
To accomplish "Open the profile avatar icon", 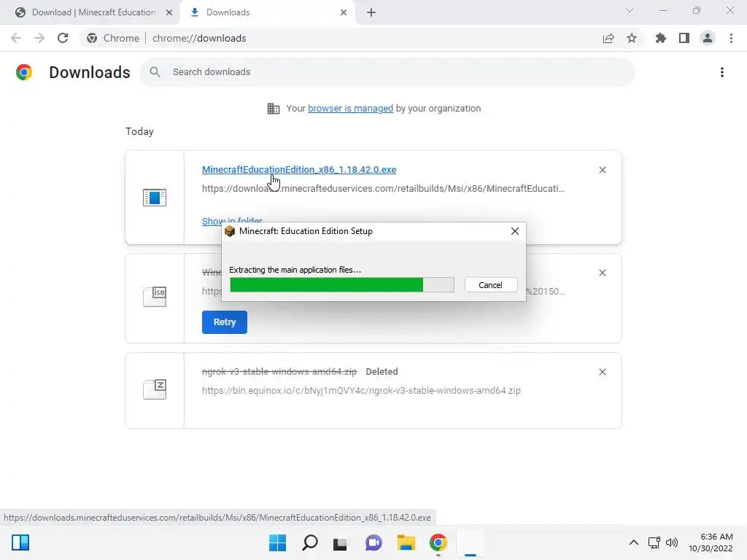I will 708,38.
